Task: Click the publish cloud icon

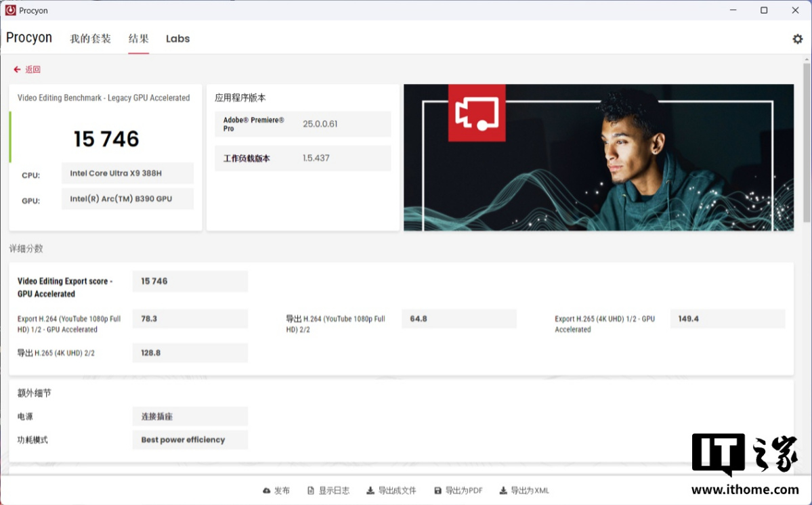Action: tap(268, 490)
